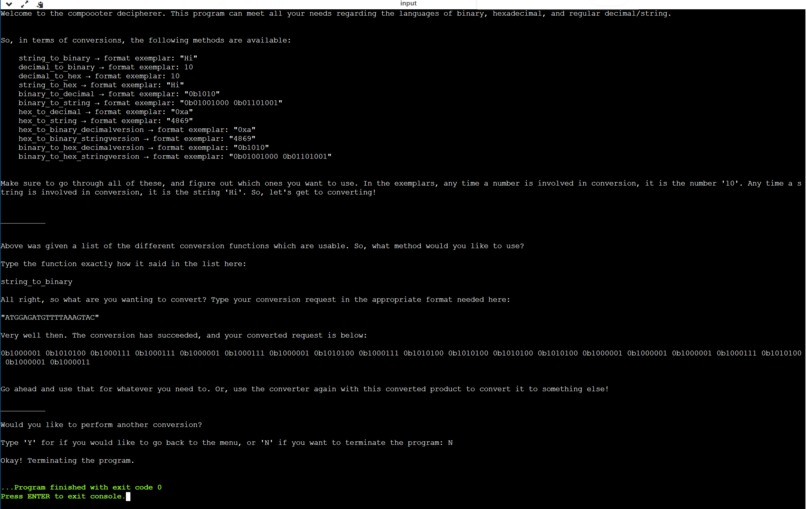Click the last binary value 0b1000011 in output
806x509 pixels.
point(70,362)
